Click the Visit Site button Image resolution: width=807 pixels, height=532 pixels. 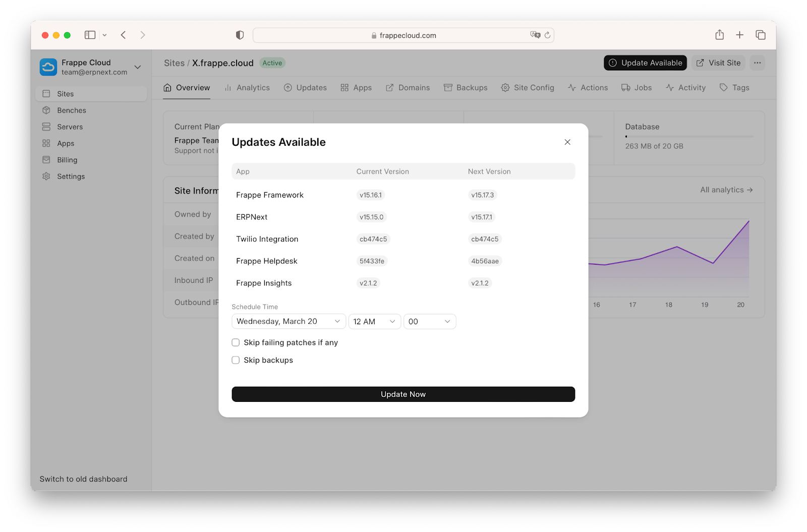(x=718, y=63)
